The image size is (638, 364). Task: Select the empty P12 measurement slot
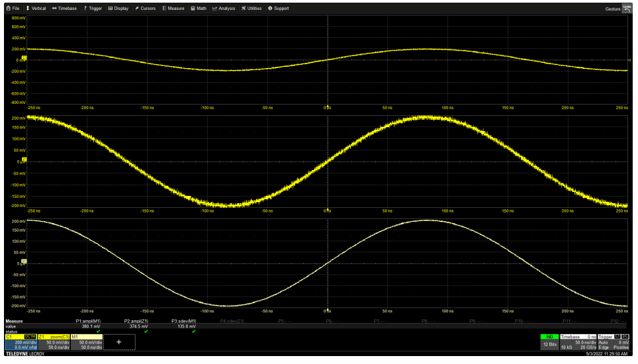pos(618,321)
